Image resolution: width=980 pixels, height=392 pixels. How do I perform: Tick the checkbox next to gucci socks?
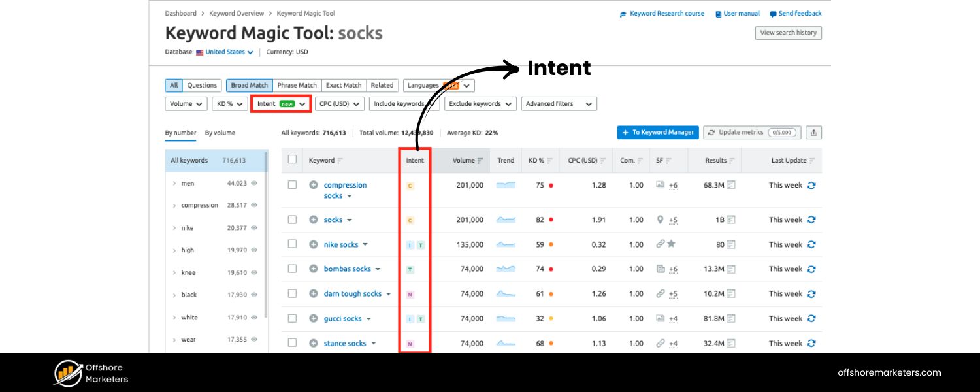[292, 318]
